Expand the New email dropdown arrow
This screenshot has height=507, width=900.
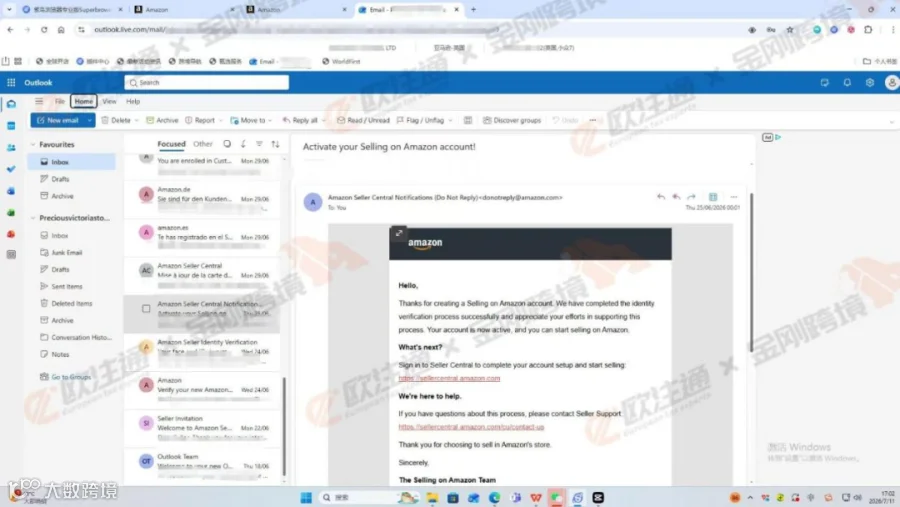pyautogui.click(x=90, y=121)
